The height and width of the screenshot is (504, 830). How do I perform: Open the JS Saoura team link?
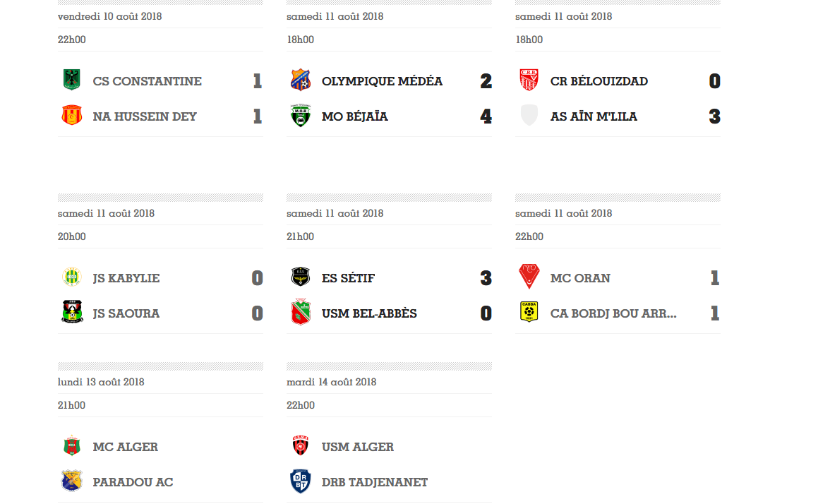pos(126,313)
